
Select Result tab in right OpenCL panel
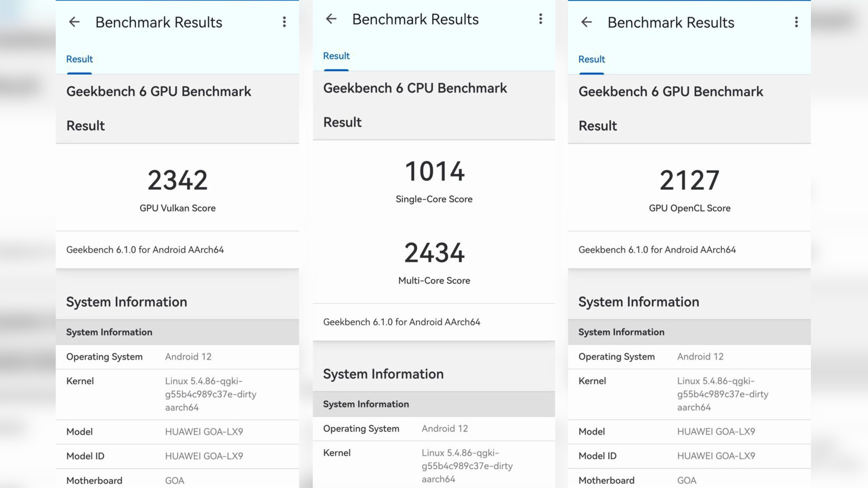(592, 59)
